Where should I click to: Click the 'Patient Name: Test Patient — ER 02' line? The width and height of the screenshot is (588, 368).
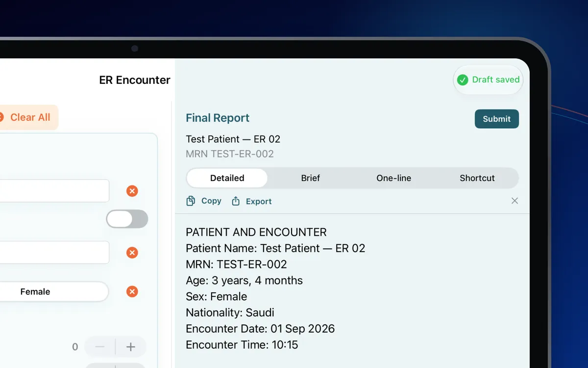[x=275, y=248]
